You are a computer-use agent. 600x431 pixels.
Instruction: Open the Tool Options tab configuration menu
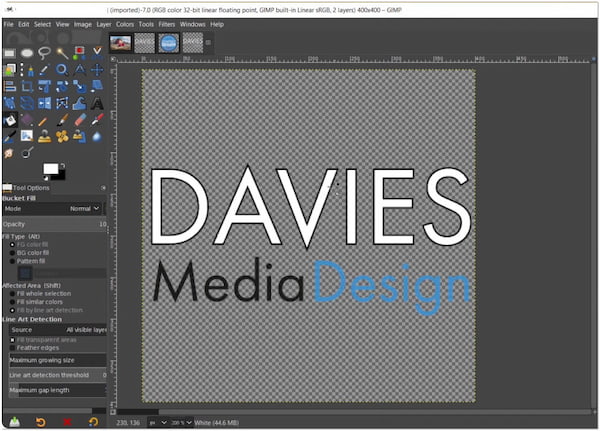pyautogui.click(x=103, y=188)
